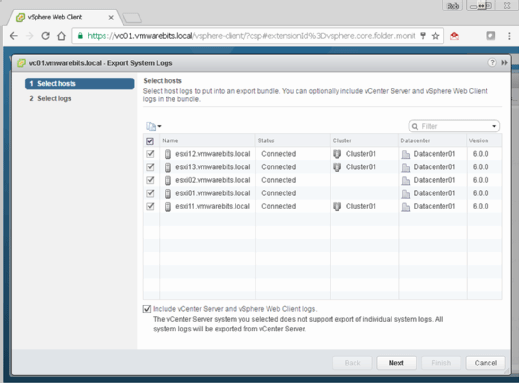The height and width of the screenshot is (383, 519).
Task: Click the cluster icon in the esxi11 row
Action: [x=337, y=207]
